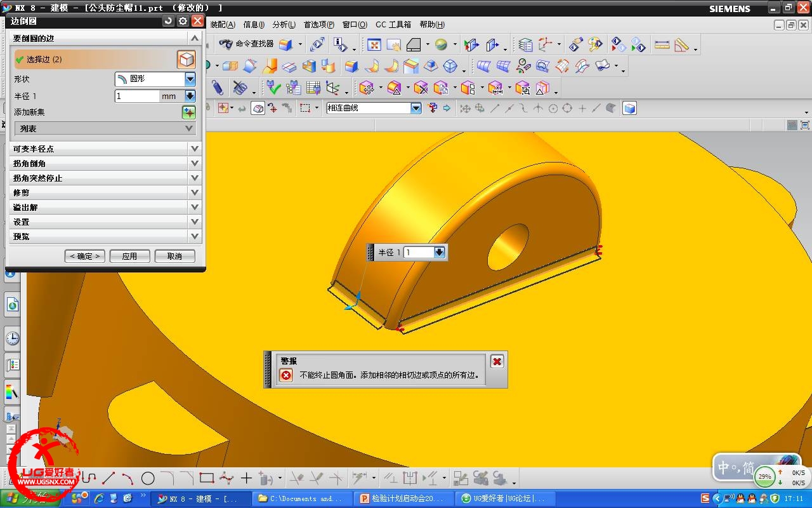Click the layer settings icon
812x508 pixels.
(525, 44)
